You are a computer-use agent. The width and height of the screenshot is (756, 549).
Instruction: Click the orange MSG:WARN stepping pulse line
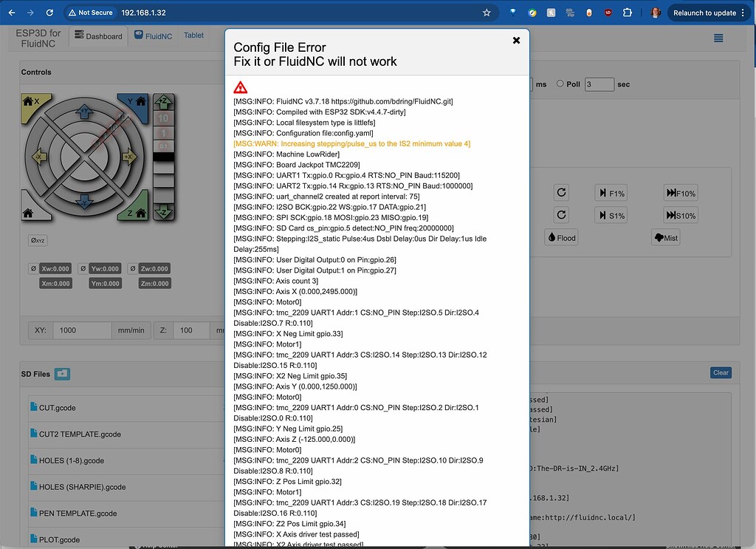(x=352, y=144)
